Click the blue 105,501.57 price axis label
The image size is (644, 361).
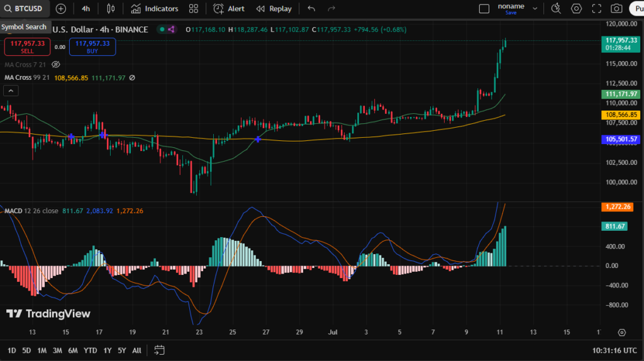click(x=621, y=139)
